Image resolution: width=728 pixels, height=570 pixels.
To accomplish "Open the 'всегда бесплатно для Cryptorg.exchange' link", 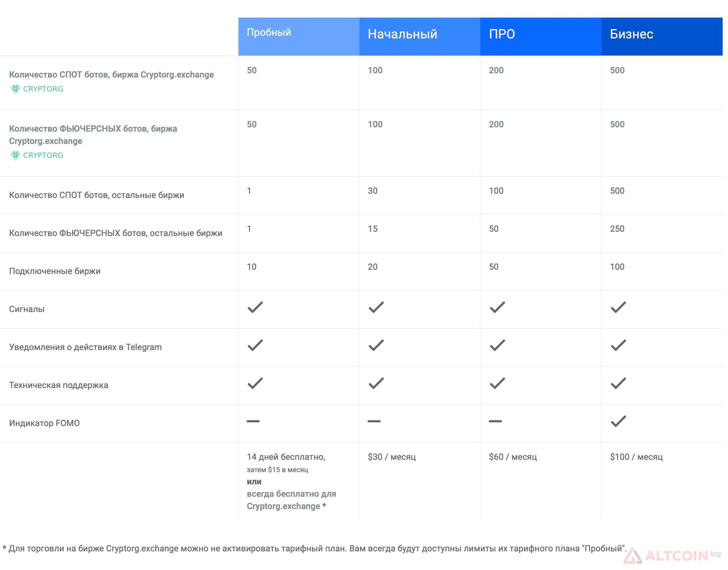I will coord(291,500).
